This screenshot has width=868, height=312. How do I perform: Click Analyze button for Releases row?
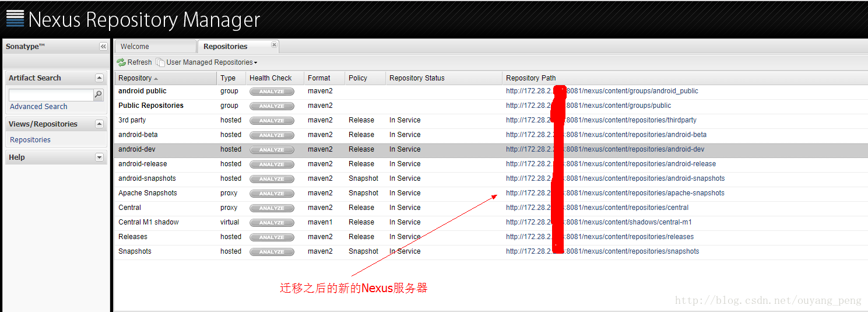pos(272,237)
